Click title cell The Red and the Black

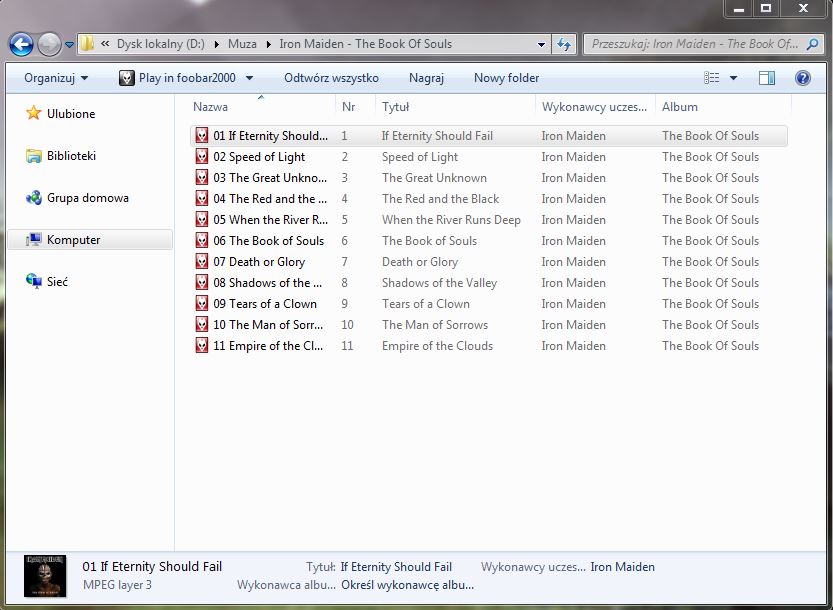pyautogui.click(x=440, y=199)
